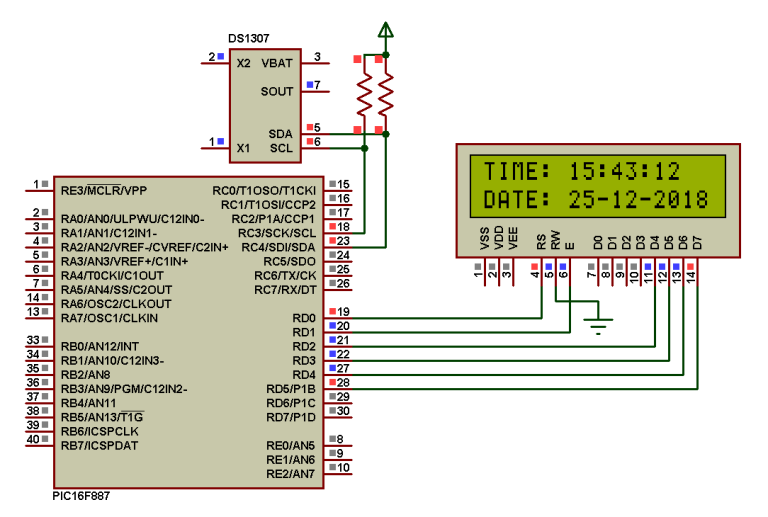Screen dimensions: 768x517
Task: Click the junction dot on the SCL wire
Action: [364, 148]
